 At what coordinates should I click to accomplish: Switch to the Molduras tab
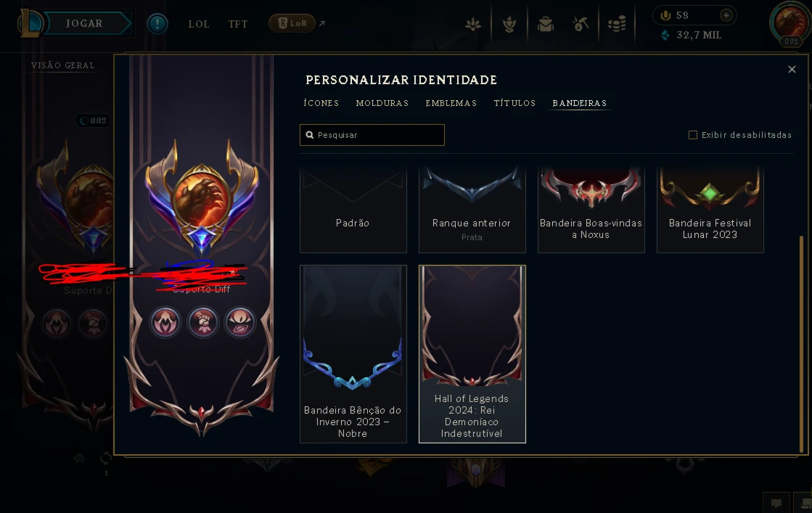pyautogui.click(x=382, y=103)
